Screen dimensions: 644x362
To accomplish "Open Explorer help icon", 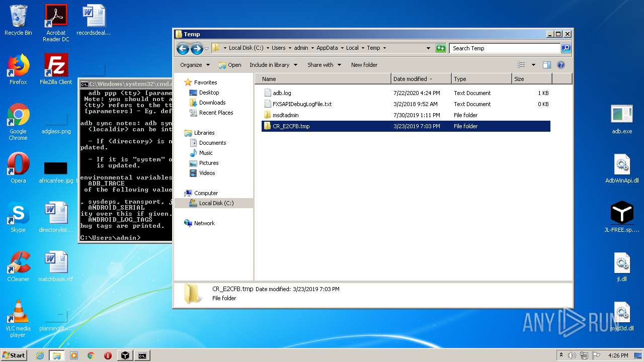I will (x=561, y=65).
